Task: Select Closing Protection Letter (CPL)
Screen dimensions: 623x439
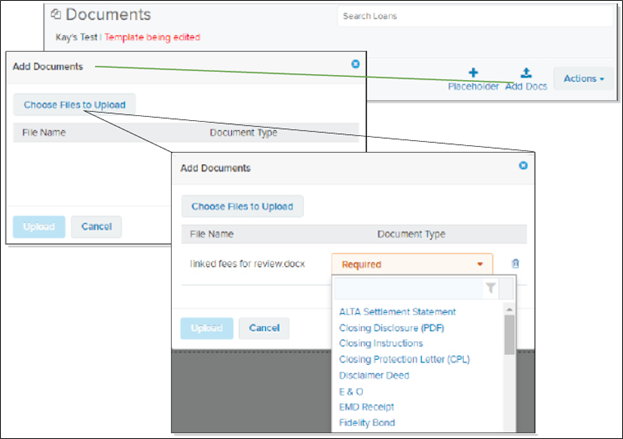Action: [x=404, y=359]
